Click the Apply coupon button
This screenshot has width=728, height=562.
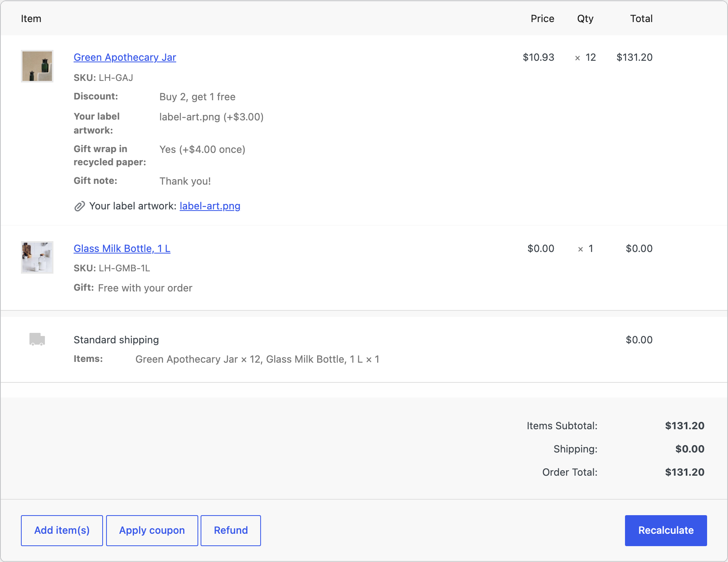pyautogui.click(x=152, y=530)
